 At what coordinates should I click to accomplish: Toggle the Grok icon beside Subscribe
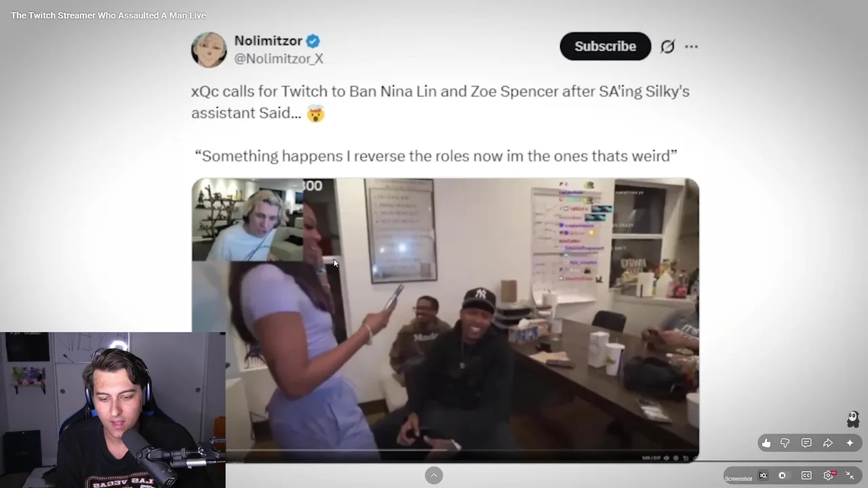pyautogui.click(x=667, y=46)
